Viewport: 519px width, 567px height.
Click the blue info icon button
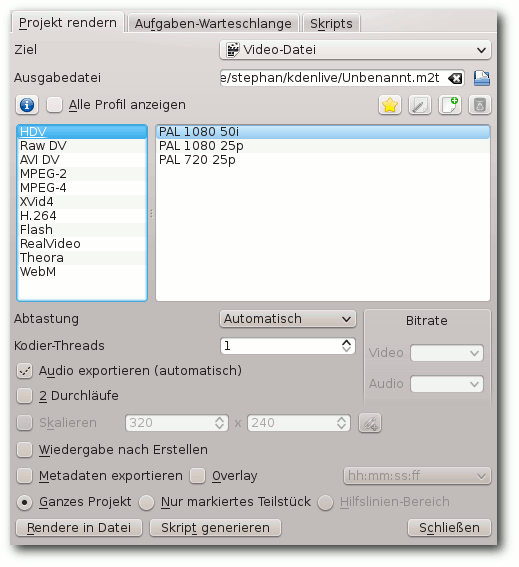click(27, 105)
